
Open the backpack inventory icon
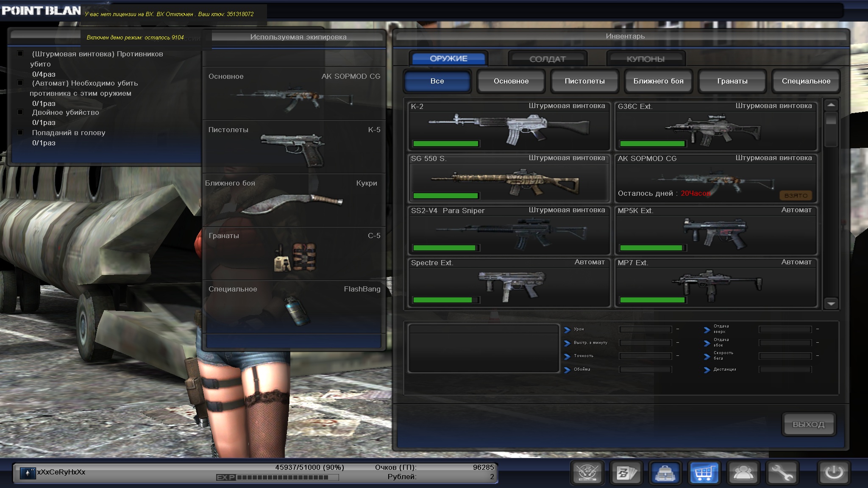(x=665, y=472)
